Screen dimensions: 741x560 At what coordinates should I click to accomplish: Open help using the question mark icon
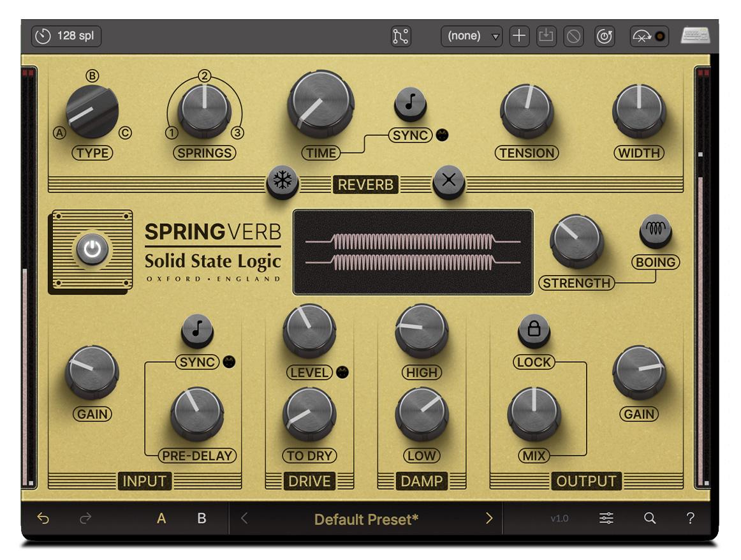[x=690, y=519]
